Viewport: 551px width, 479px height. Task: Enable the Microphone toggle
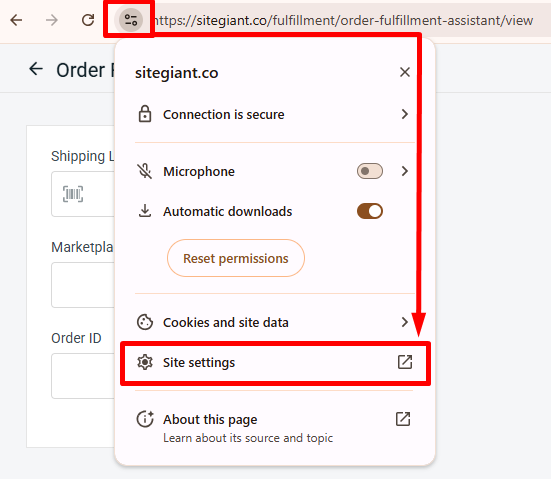click(x=370, y=171)
